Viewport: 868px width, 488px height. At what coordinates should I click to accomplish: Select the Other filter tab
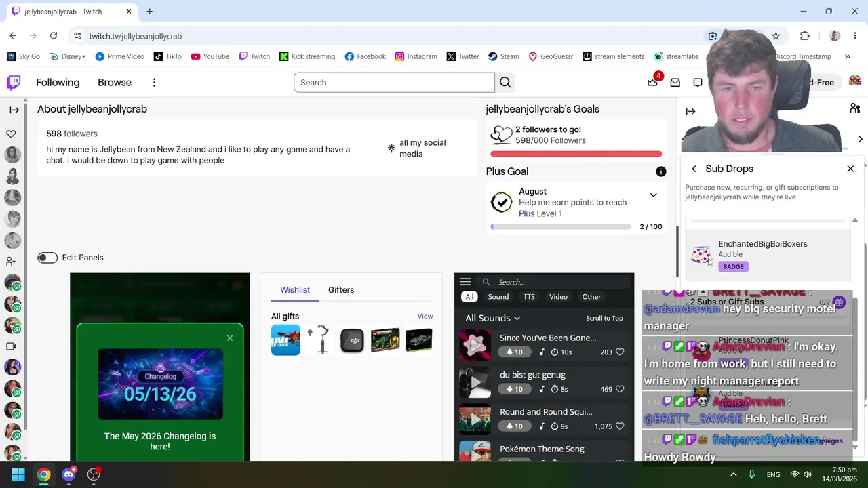pos(591,297)
